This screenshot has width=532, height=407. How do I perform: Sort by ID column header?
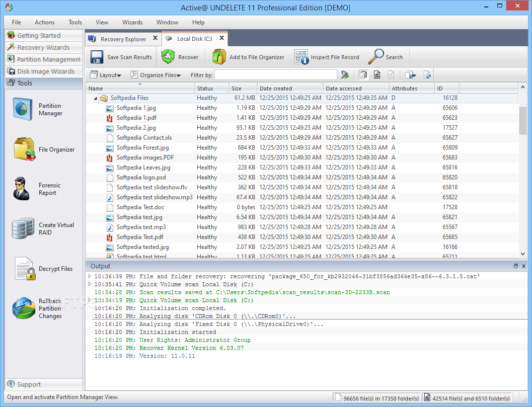[447, 88]
